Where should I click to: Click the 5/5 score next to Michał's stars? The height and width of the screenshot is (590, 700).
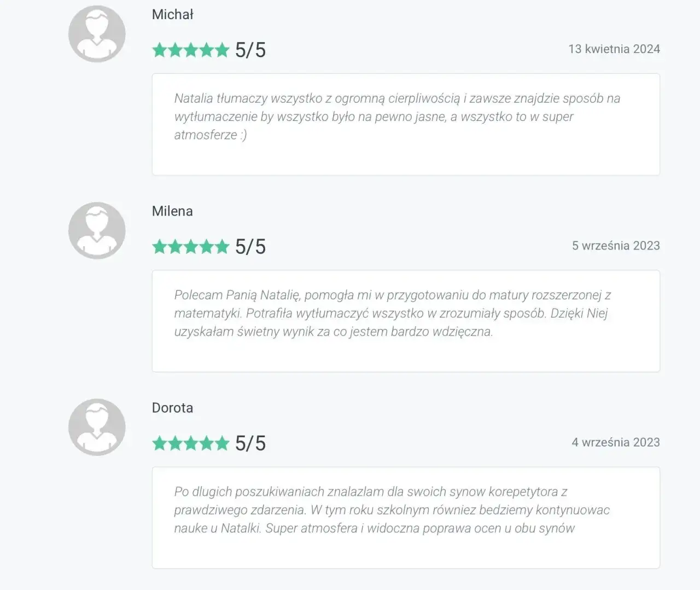pos(250,50)
